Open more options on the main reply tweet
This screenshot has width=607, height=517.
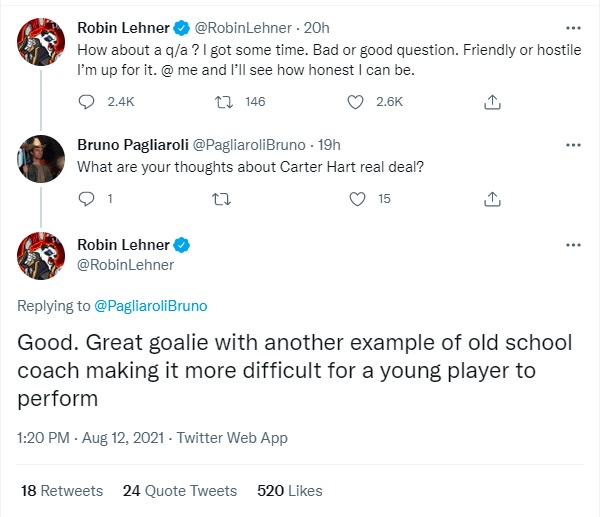573,244
